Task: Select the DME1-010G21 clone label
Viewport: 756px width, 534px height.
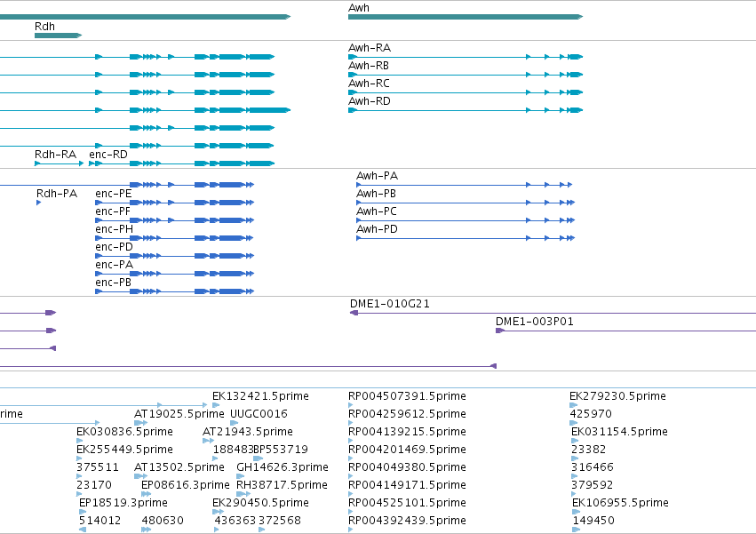Action: point(390,304)
